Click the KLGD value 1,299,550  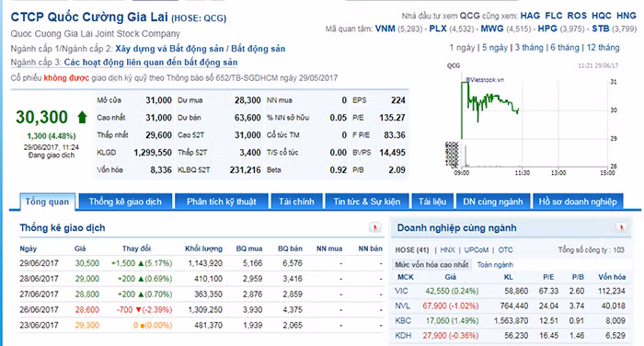(x=153, y=153)
